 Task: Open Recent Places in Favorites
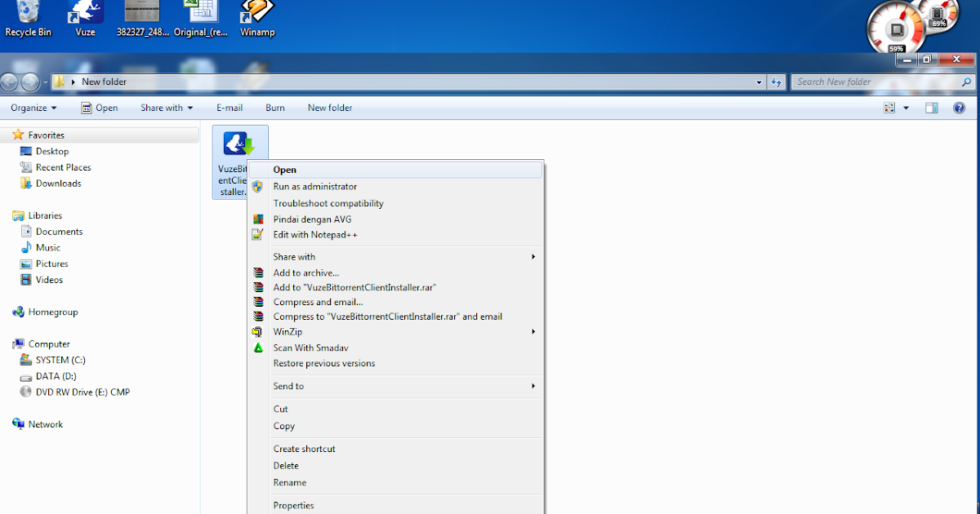click(63, 167)
